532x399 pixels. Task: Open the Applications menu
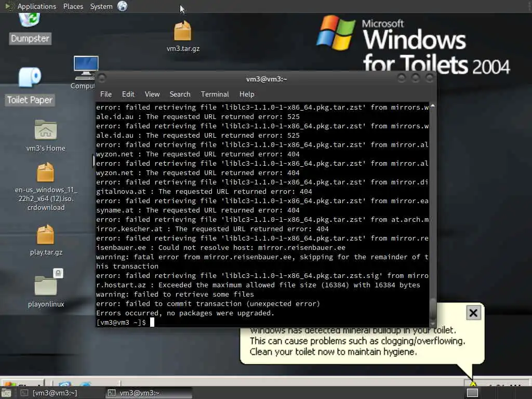pyautogui.click(x=37, y=6)
